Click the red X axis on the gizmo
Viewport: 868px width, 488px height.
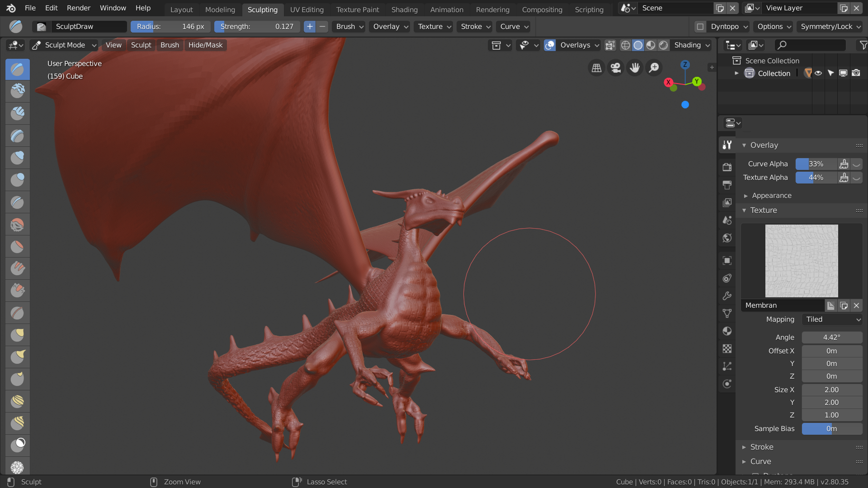668,82
